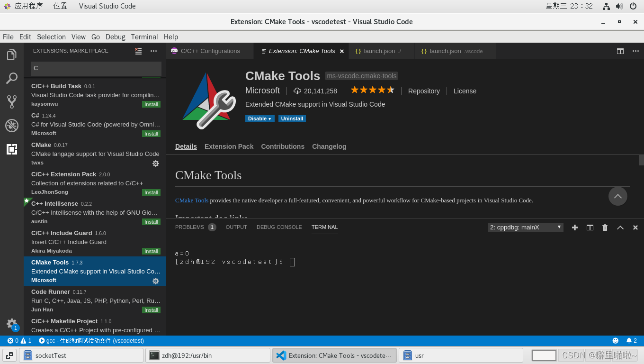The width and height of the screenshot is (644, 364).
Task: Show errors and warnings in status bar
Action: (x=19, y=340)
